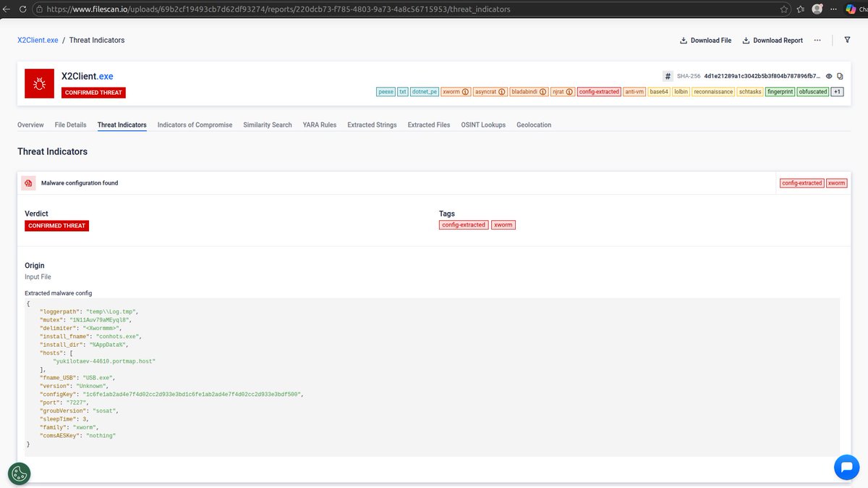Open the Extracted Strings tab
The image size is (868, 488).
(372, 125)
